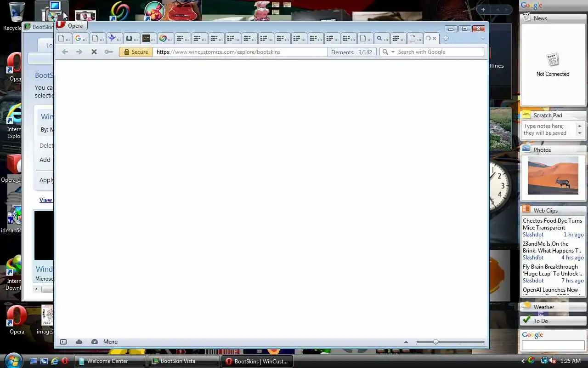588x368 pixels.
Task: Click the 1:25 AM taskbar clock
Action: coord(571,361)
